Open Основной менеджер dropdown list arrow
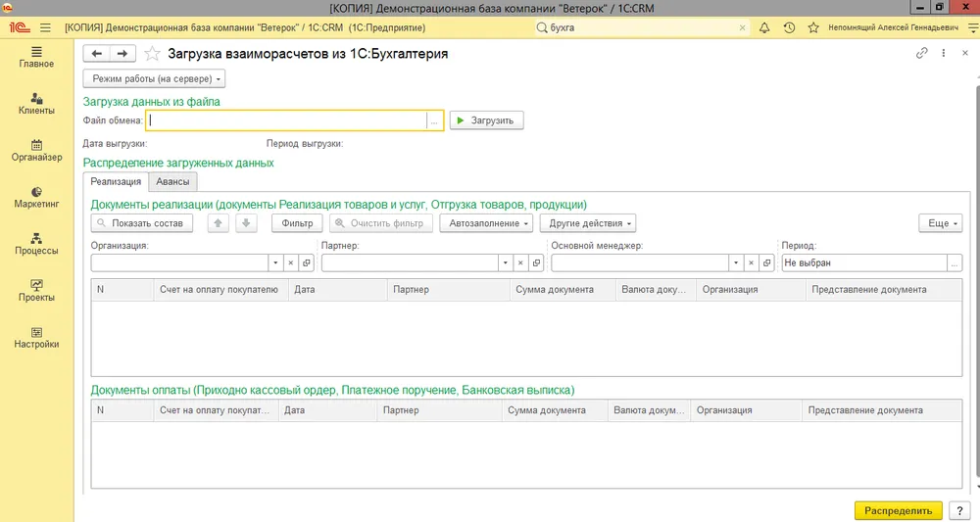980x522 pixels. 736,262
